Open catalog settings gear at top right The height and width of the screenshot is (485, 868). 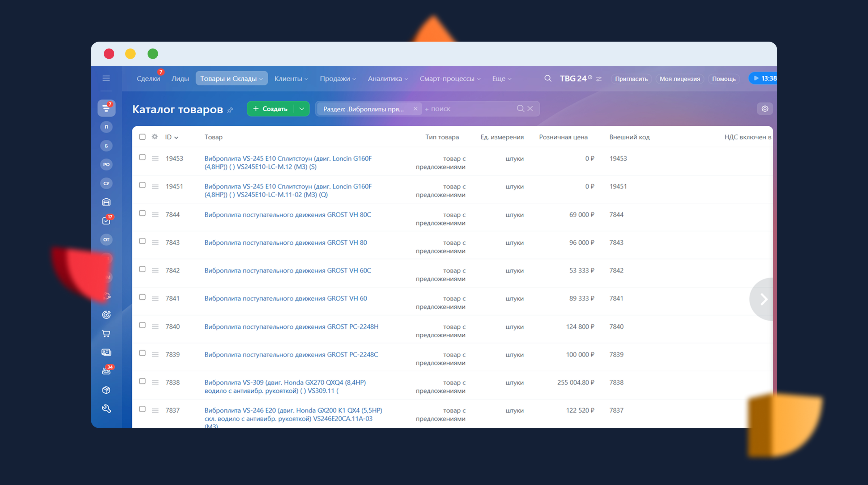click(x=765, y=109)
